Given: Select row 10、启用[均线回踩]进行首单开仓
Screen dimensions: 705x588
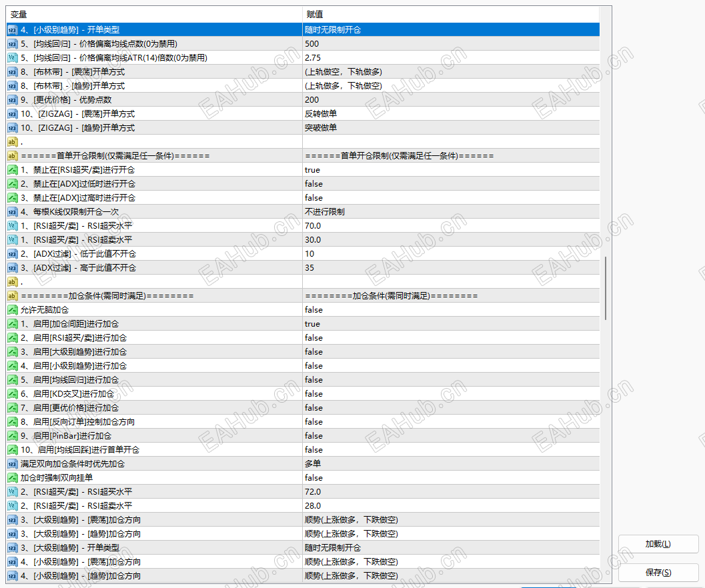Looking at the screenshot, I should [303, 450].
